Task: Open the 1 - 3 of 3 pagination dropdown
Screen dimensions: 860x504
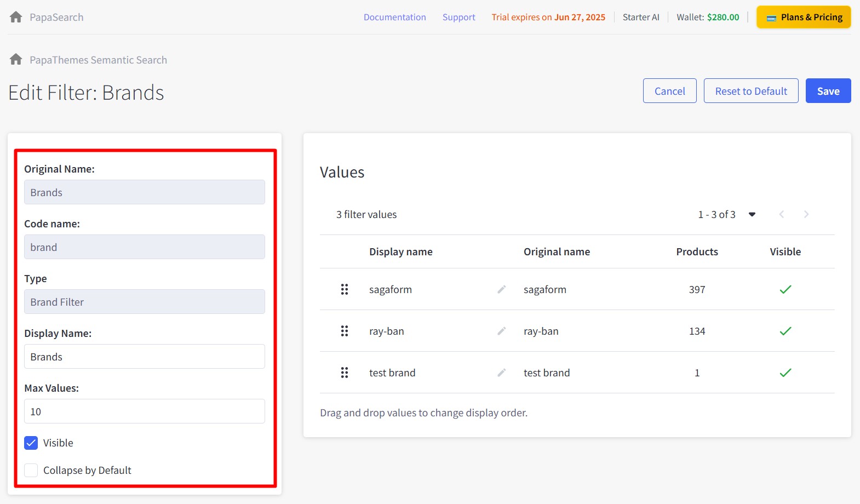Action: pos(752,214)
